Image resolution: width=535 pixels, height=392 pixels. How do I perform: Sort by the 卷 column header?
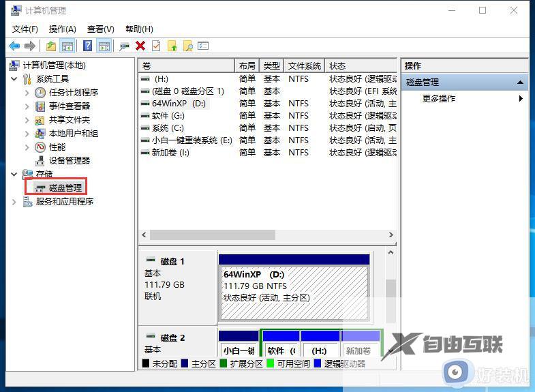point(186,65)
